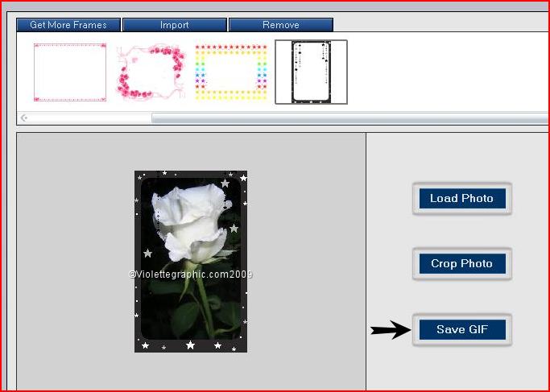Select the pink hearts border frame thumbnail
This screenshot has height=392, width=550.
click(70, 72)
